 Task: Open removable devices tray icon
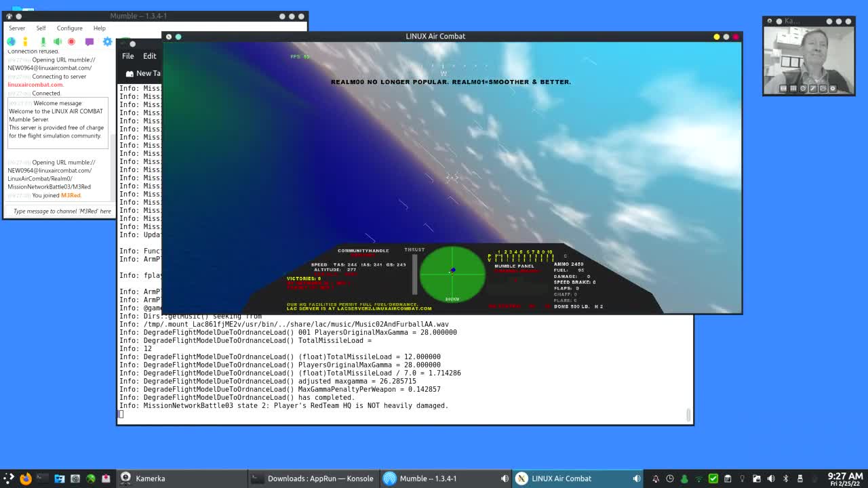(800, 479)
